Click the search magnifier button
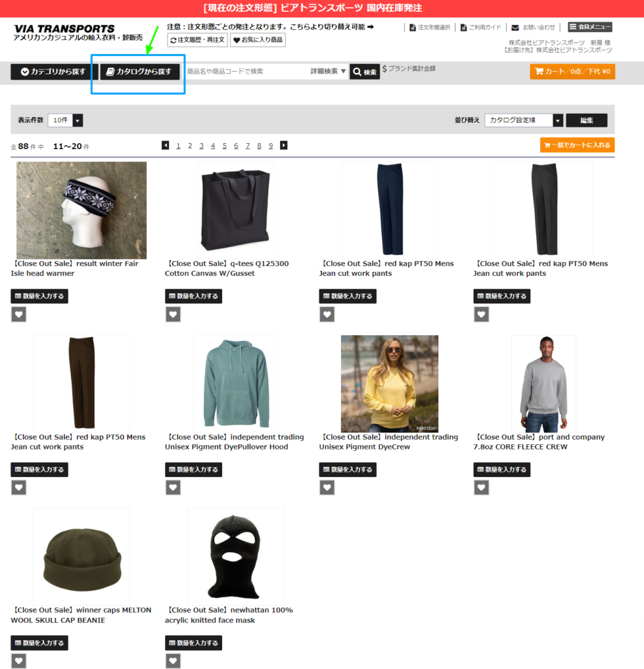The image size is (644, 669). tap(364, 72)
